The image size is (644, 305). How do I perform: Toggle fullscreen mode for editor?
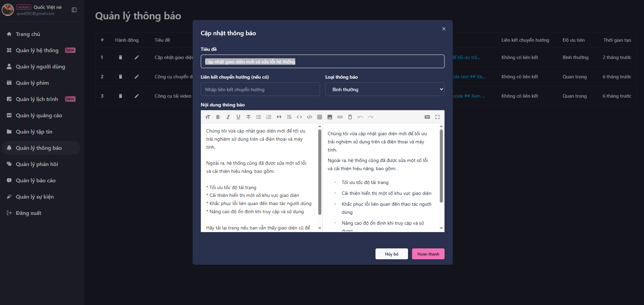437,117
